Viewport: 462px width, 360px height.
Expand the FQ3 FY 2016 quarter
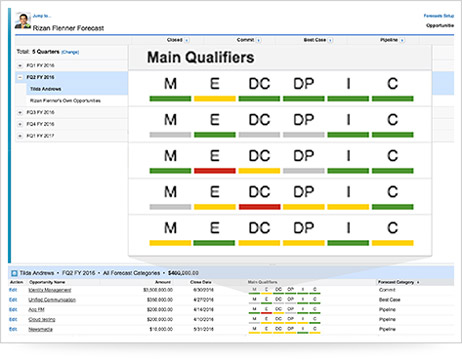[20, 113]
